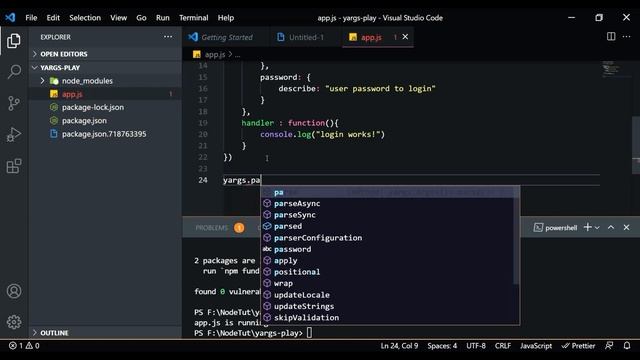Screen dimensions: 640x360
Task: Close the terminal panel
Action: click(x=627, y=227)
